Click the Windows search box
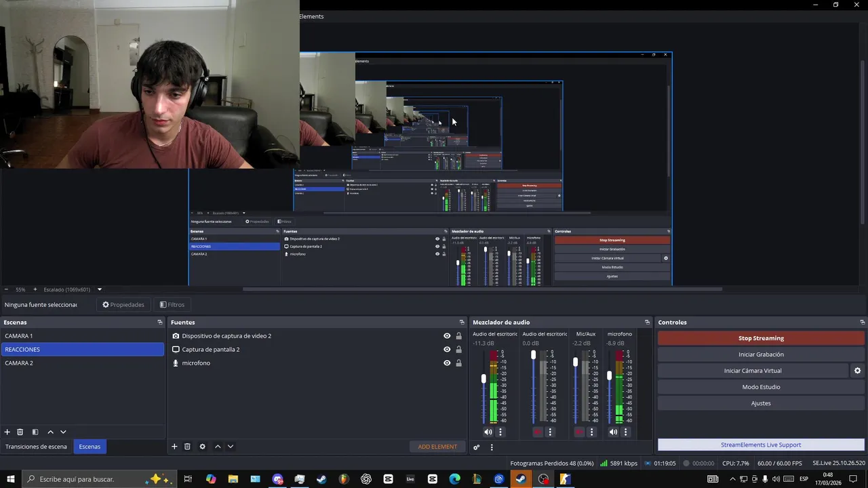This screenshot has height=488, width=868. (x=100, y=479)
